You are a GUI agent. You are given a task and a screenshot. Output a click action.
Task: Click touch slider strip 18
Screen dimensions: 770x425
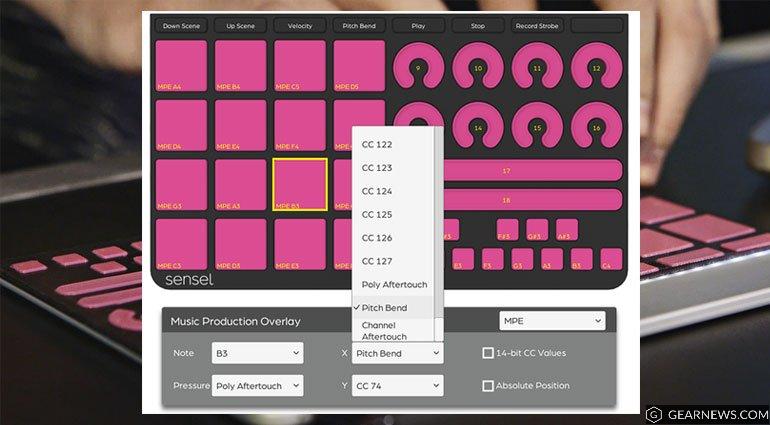click(x=533, y=200)
